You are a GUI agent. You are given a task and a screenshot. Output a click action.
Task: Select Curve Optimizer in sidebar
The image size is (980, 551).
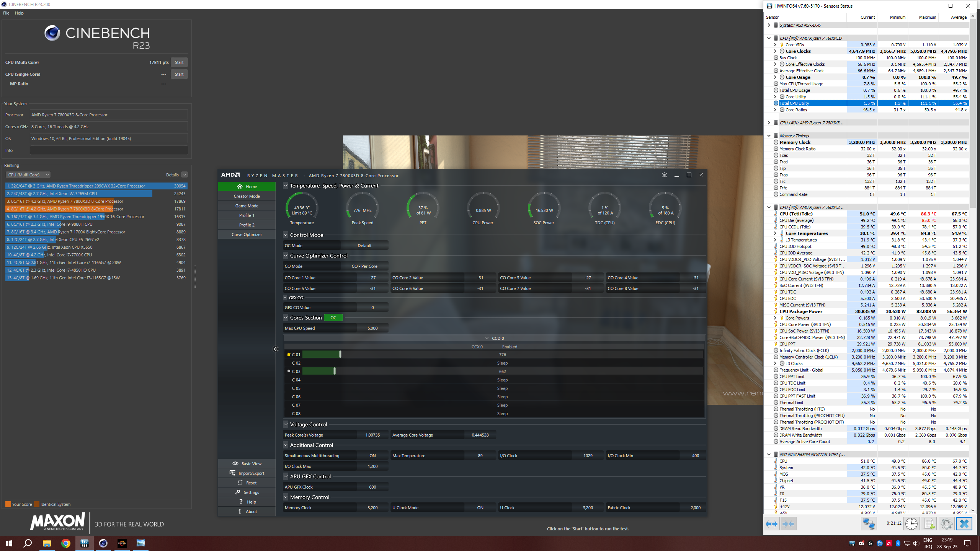pyautogui.click(x=247, y=235)
